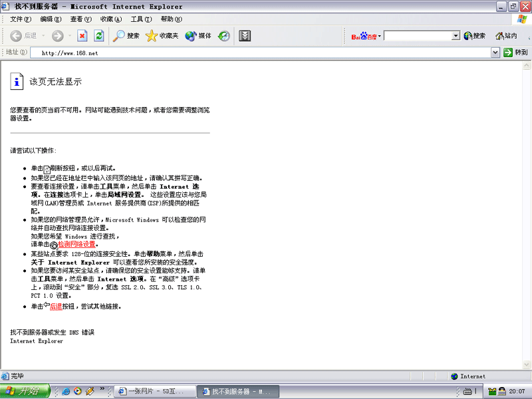
Task: Click the restore window button in title bar
Action: pyautogui.click(x=513, y=7)
